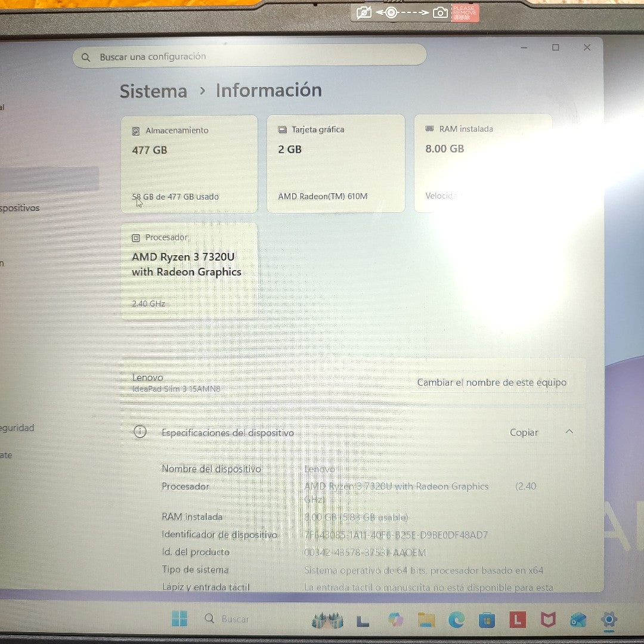Click the red Lenovo app icon in taskbar
Screen dimensions: 644x644
(518, 620)
